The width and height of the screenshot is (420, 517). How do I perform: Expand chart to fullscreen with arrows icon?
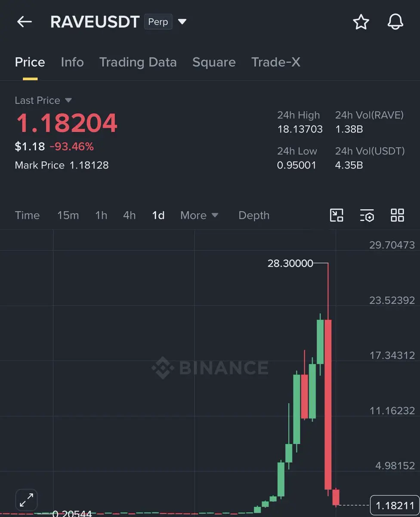(27, 500)
